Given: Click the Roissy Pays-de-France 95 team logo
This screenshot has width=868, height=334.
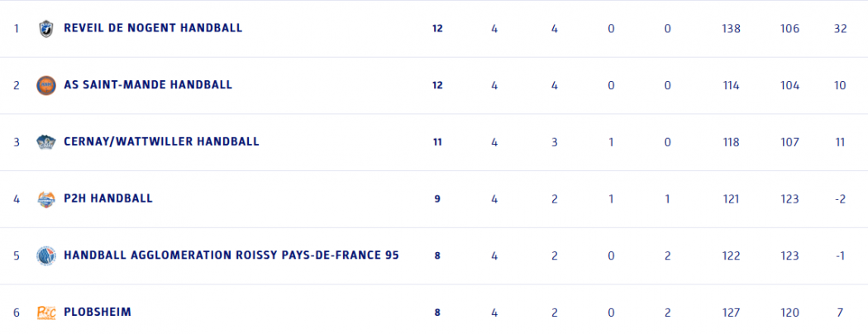Looking at the screenshot, I should (45, 255).
